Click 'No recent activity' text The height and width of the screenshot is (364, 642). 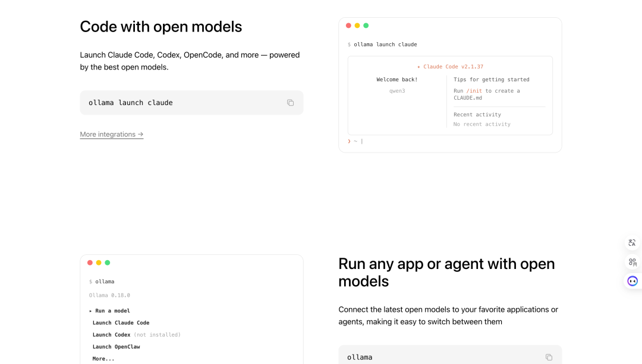point(482,124)
